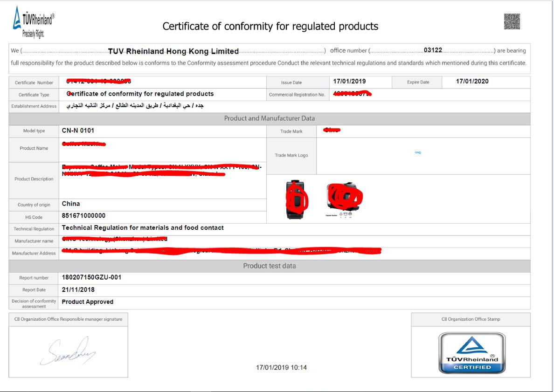Image resolution: width=554 pixels, height=392 pixels.
Task: Click the 'CB Organization Office Responsible manager signature' heading
Action: point(68,319)
